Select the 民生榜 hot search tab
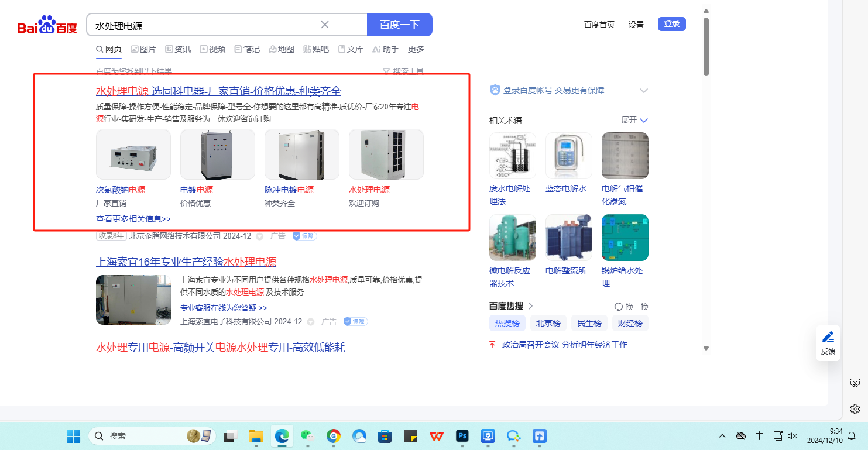Screen dimensions: 868x450 coord(589,323)
